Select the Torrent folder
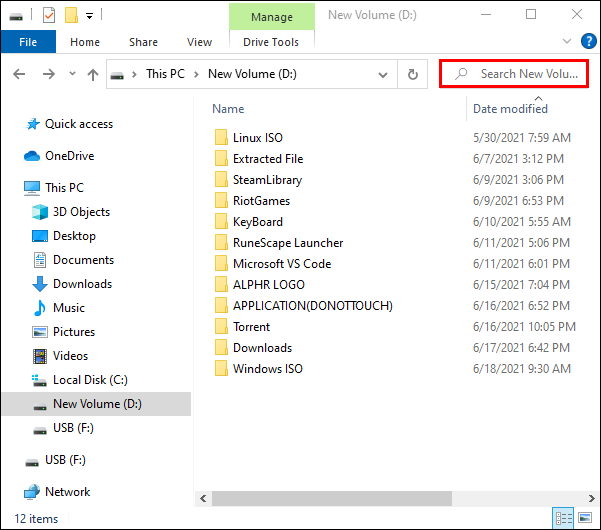This screenshot has height=530, width=601. pyautogui.click(x=251, y=327)
